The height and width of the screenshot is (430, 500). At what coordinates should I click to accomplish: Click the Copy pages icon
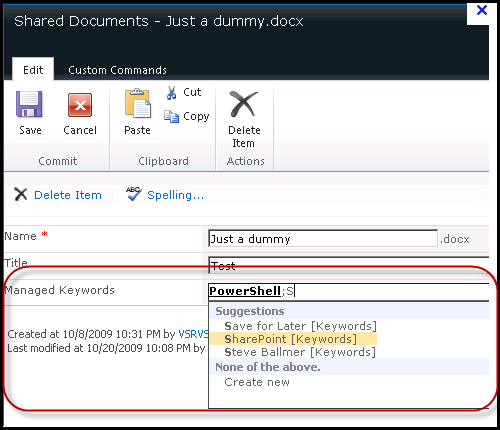click(x=171, y=116)
